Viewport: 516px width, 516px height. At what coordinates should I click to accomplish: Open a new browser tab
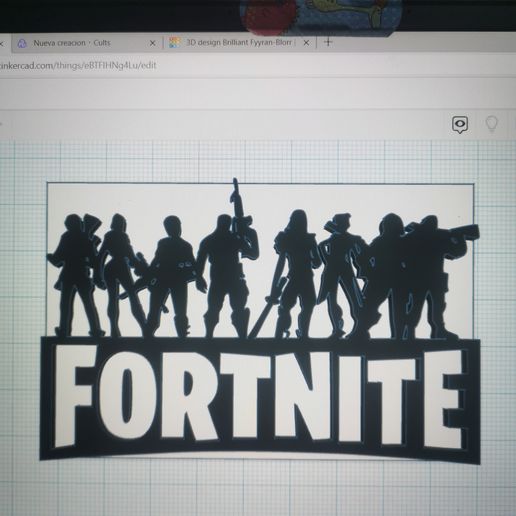(x=328, y=42)
